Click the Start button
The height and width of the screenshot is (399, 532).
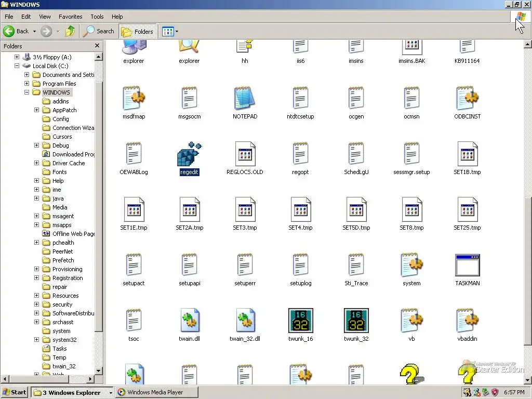tap(14, 392)
